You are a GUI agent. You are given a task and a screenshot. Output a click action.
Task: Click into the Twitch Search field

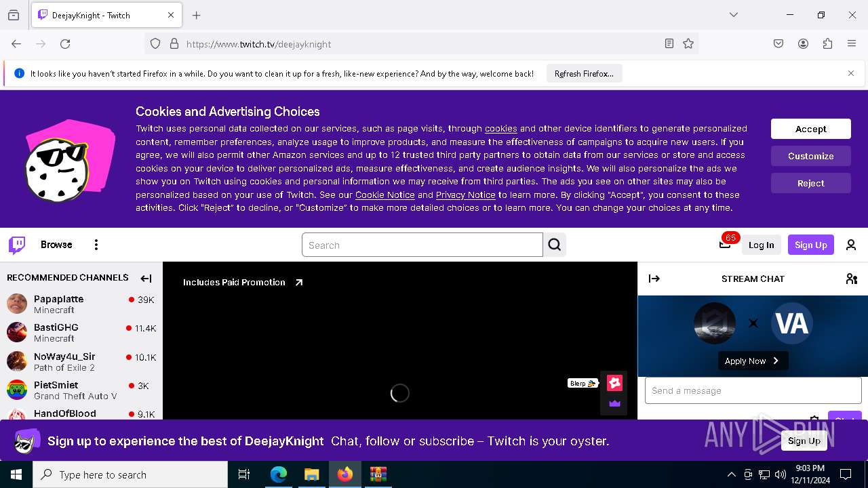tap(422, 245)
